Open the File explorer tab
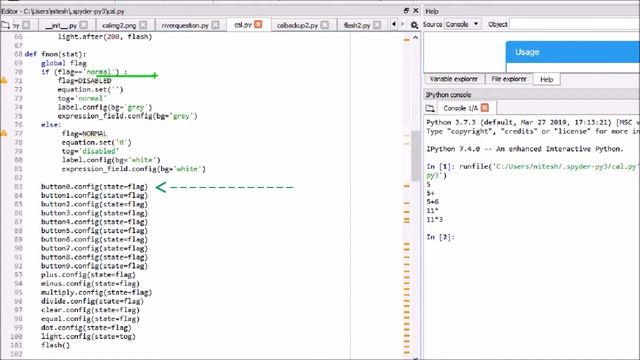Screen dimensions: 640x360 [509, 79]
